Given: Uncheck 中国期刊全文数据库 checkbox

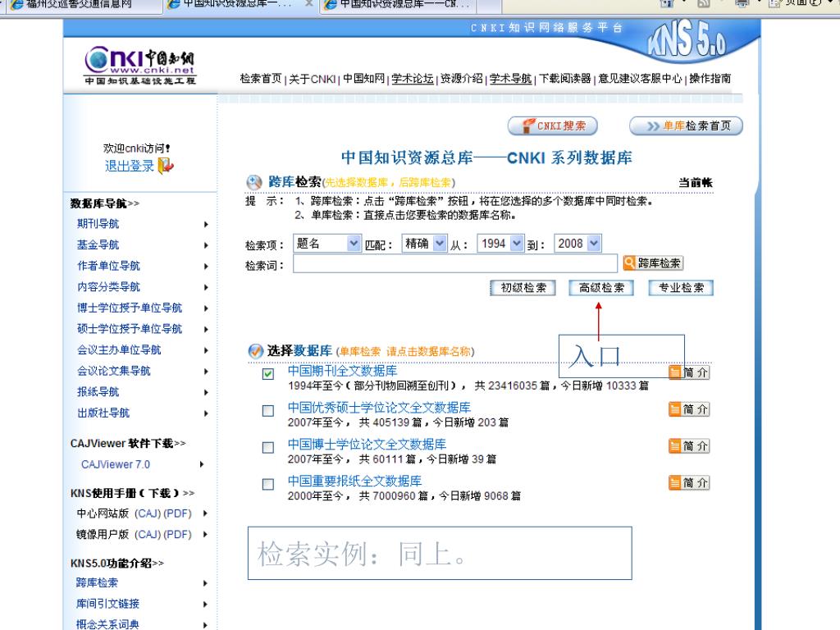Looking at the screenshot, I should point(268,374).
